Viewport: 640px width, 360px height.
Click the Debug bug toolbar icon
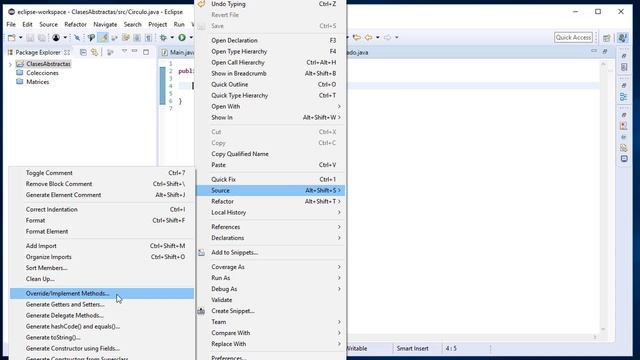pos(163,38)
